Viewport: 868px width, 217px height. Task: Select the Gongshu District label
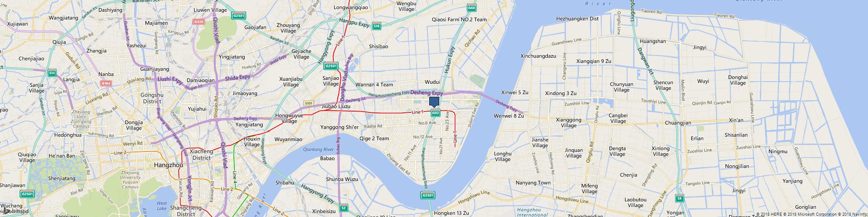152,98
